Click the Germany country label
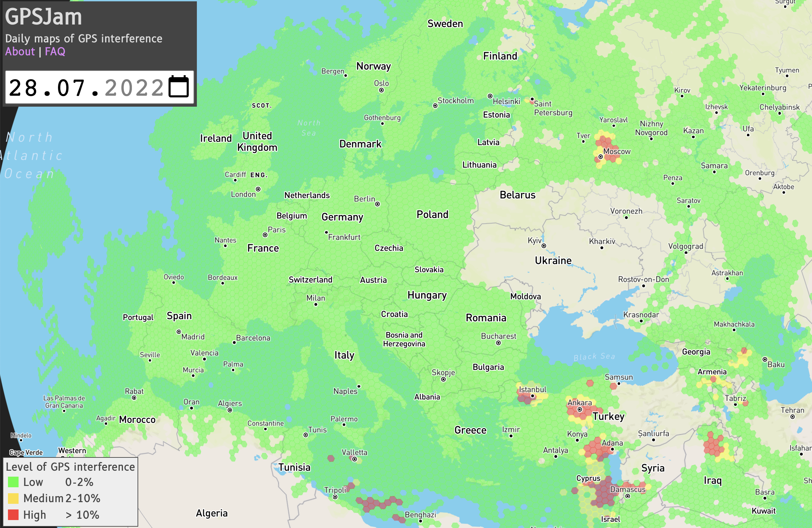Screen dimensions: 812x528 coord(342,217)
